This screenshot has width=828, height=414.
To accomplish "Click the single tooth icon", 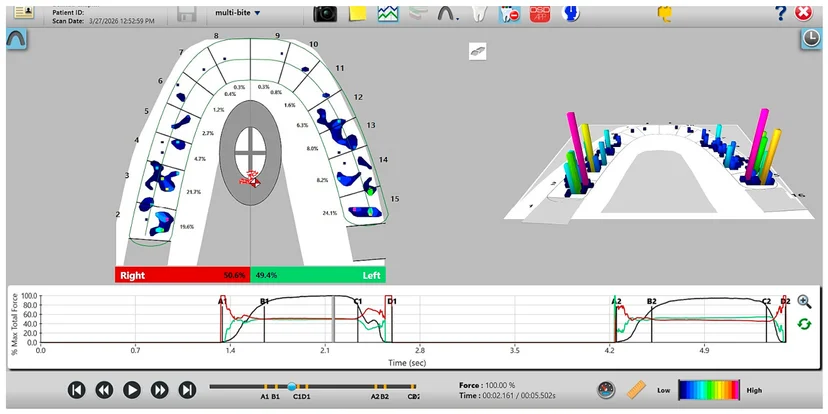I will [478, 14].
